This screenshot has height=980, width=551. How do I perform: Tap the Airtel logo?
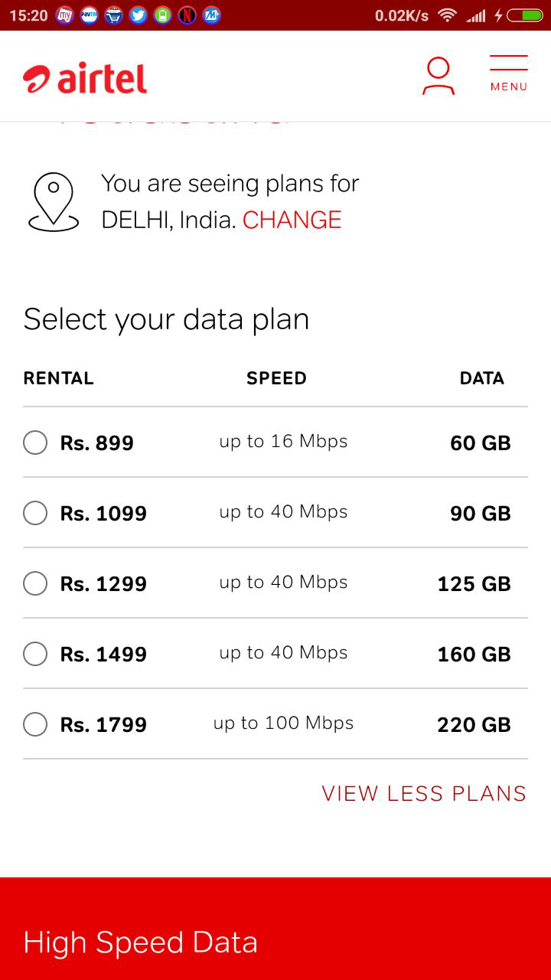click(85, 78)
